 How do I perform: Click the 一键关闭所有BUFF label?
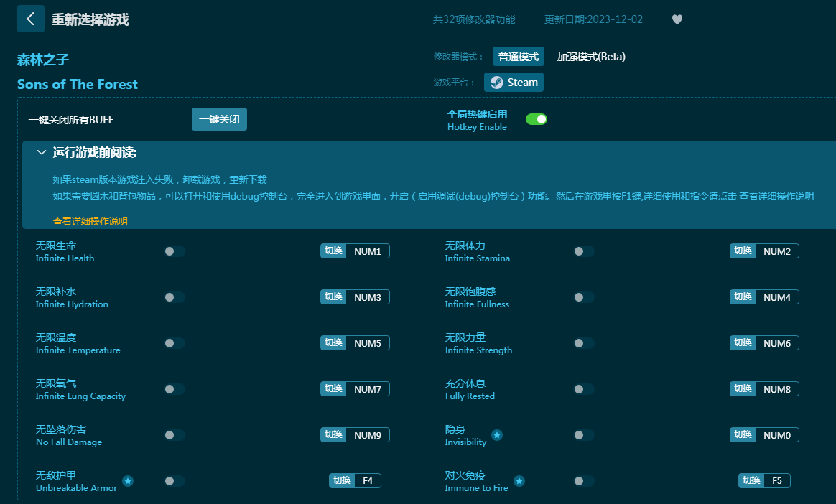click(x=71, y=120)
